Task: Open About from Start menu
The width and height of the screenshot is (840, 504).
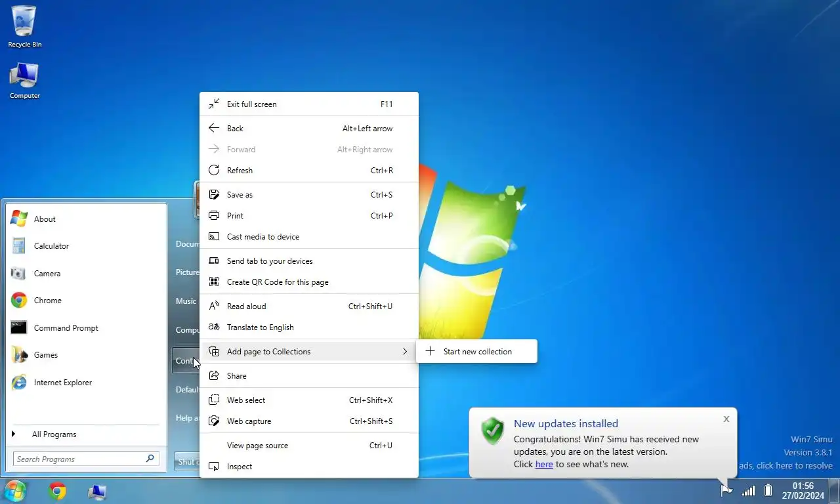Action: point(86,219)
